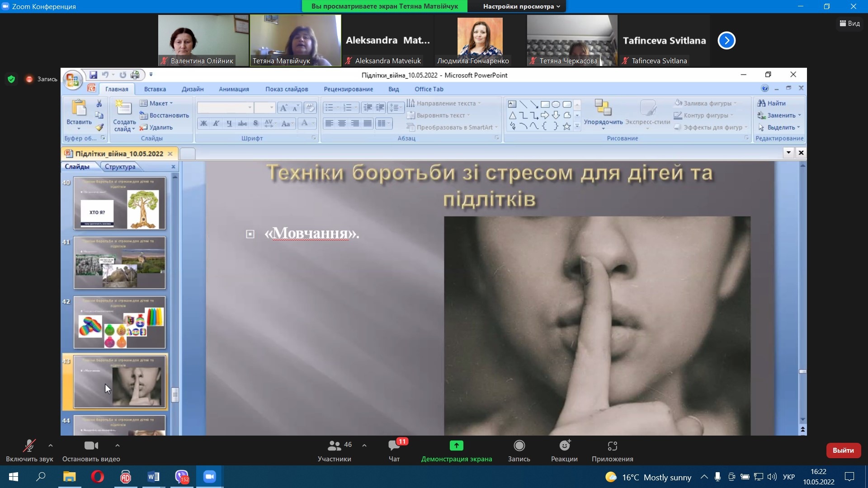Open the Приложения apps icon
The height and width of the screenshot is (488, 868).
(612, 446)
